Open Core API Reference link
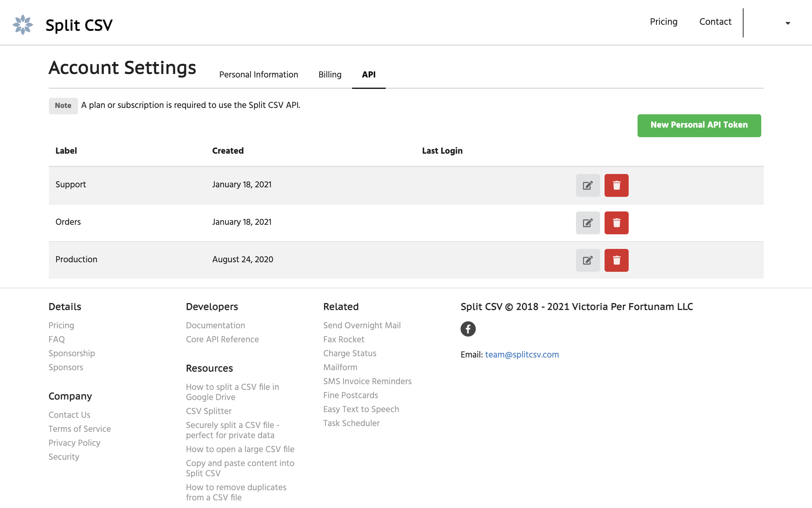The width and height of the screenshot is (812, 508). [222, 339]
